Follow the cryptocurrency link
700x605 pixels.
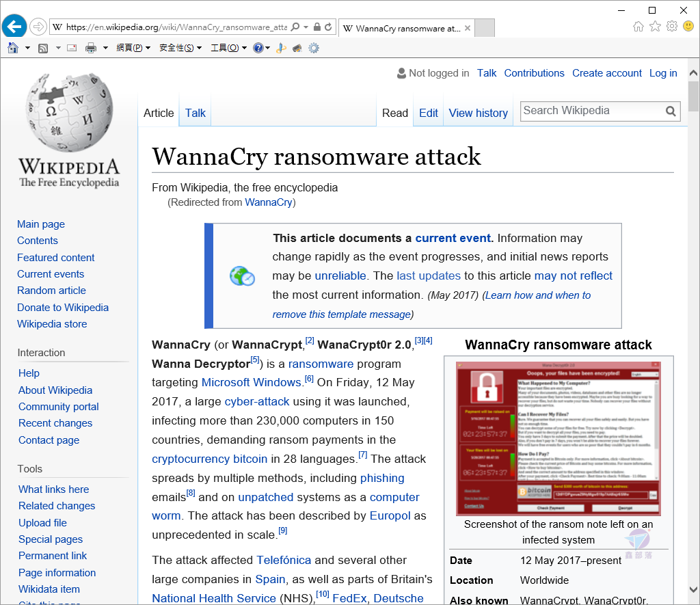point(191,459)
